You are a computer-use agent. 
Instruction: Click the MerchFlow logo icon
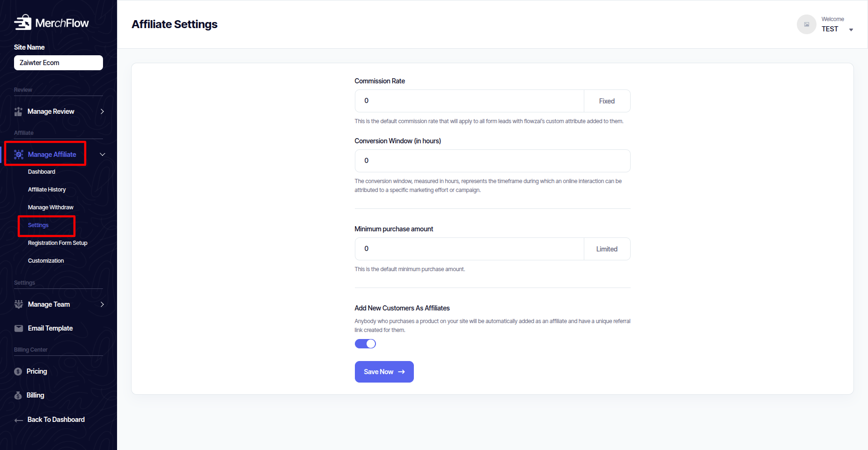22,22
